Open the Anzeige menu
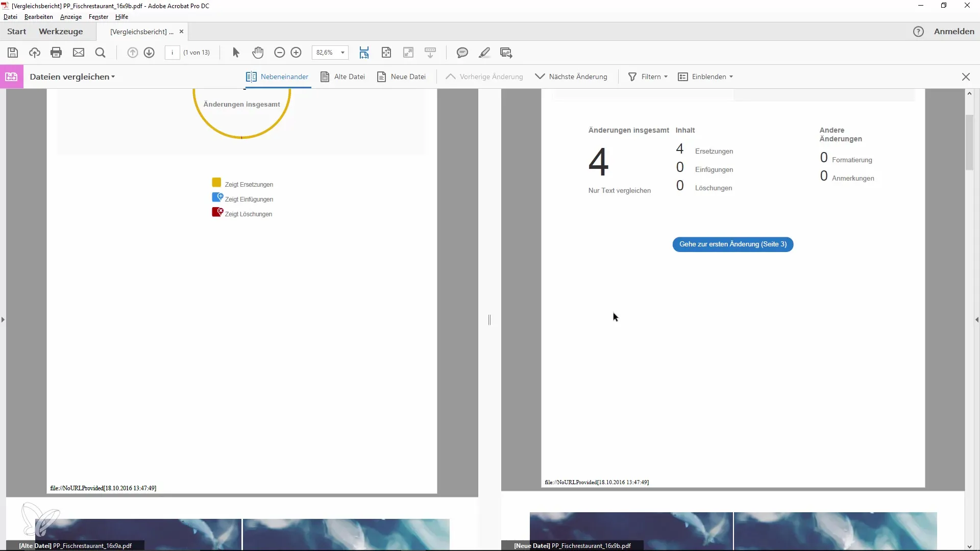 coord(71,17)
